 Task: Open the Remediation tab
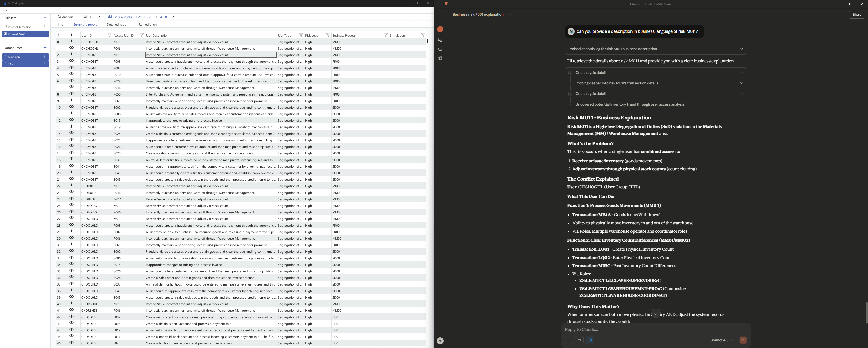pyautogui.click(x=148, y=24)
